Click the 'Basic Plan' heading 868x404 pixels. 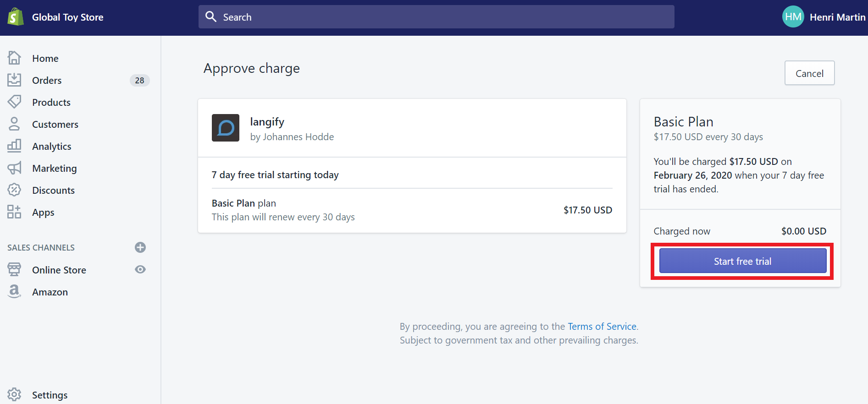pos(683,122)
